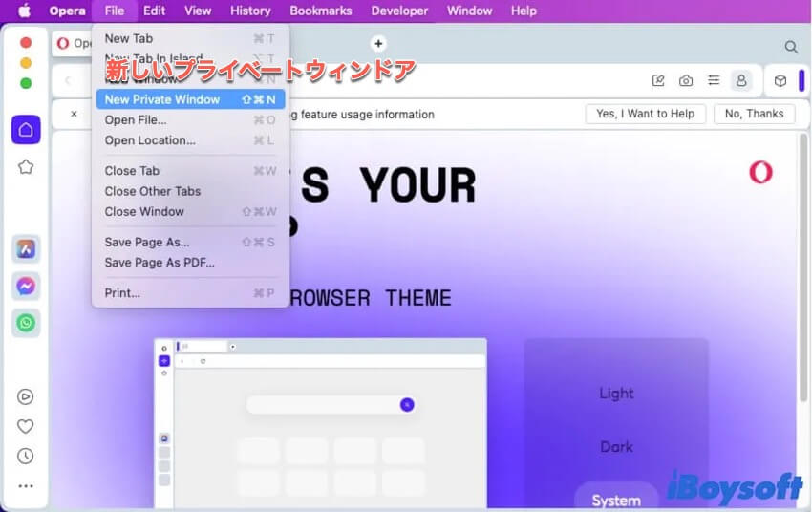The width and height of the screenshot is (812, 512).
Task: Dismiss prompt with No, Thanks button
Action: pos(754,114)
